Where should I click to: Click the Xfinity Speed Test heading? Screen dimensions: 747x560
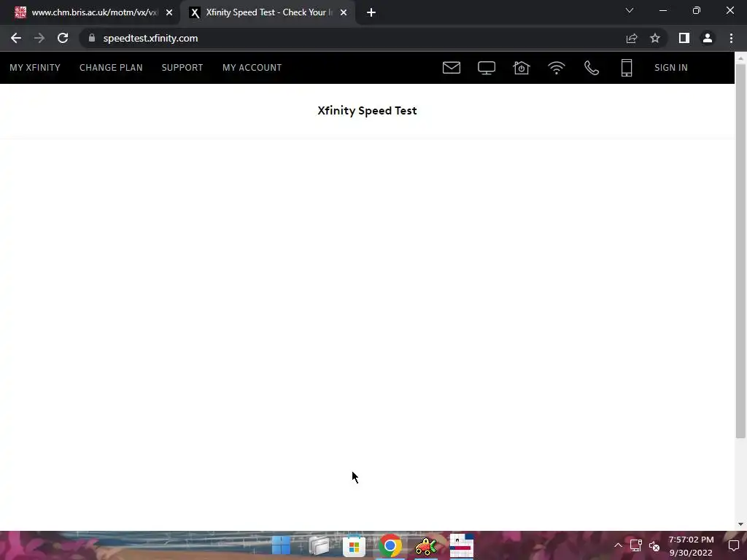click(x=368, y=111)
